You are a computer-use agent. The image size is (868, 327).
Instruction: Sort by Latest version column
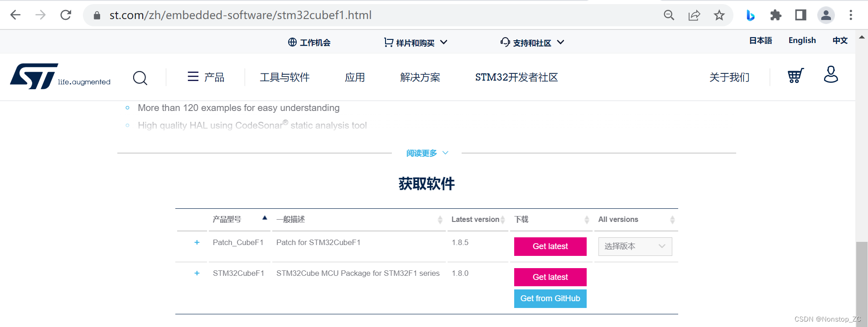pos(478,219)
